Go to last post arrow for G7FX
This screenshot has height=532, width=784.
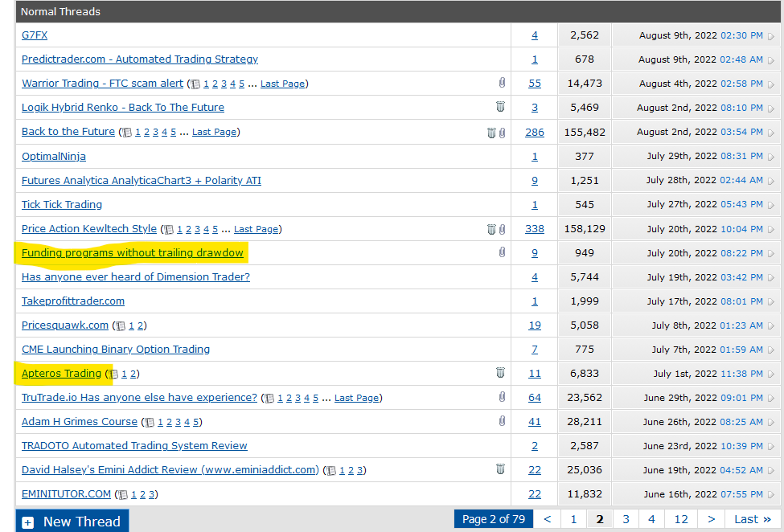771,36
